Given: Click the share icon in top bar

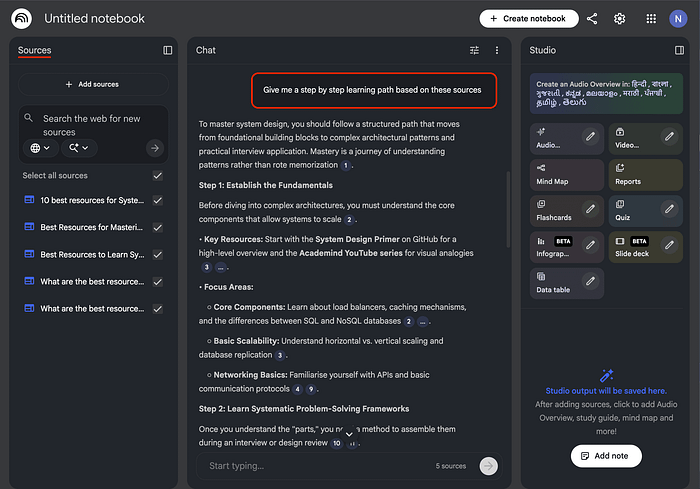Looking at the screenshot, I should pos(592,18).
